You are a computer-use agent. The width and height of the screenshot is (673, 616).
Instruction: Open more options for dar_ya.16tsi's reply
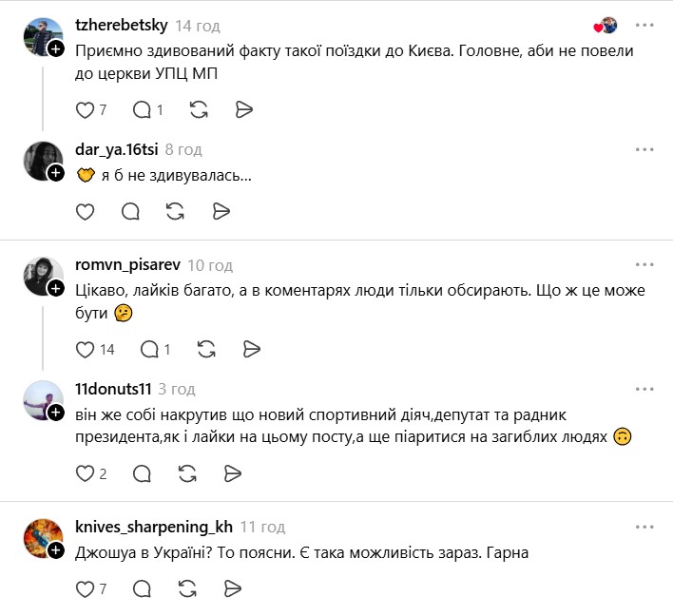pos(645,150)
